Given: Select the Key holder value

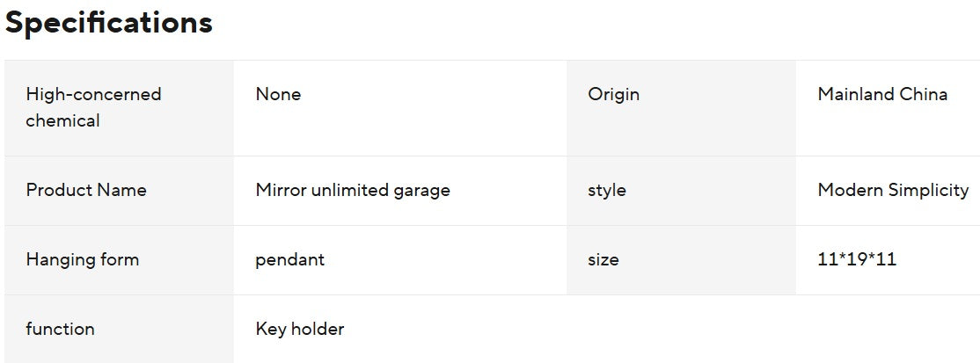Looking at the screenshot, I should coord(300,329).
